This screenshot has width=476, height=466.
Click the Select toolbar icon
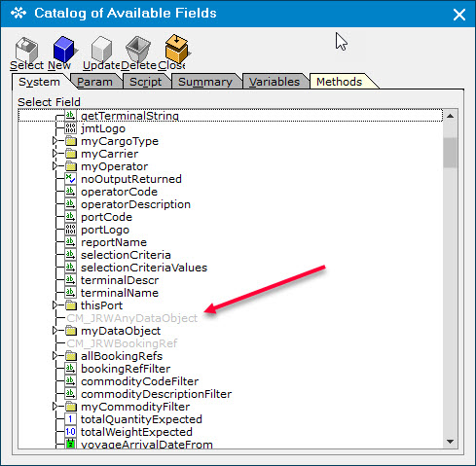pos(26,49)
